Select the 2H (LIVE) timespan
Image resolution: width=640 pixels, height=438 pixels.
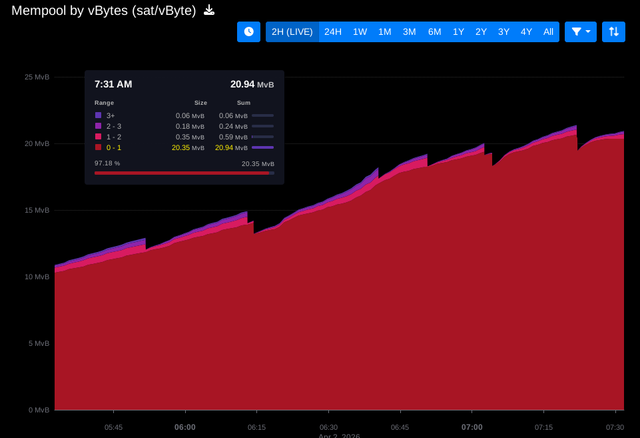(x=292, y=32)
